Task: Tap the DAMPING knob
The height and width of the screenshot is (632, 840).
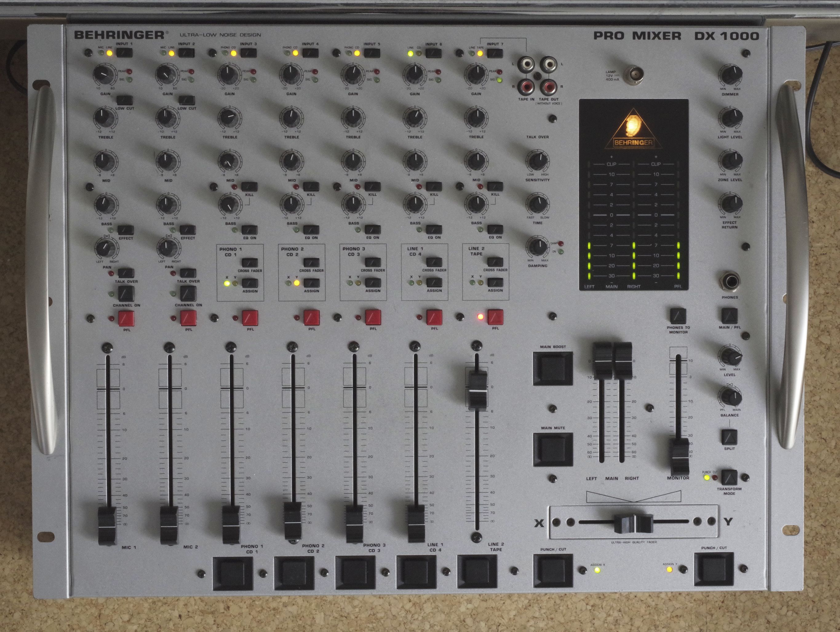Action: click(537, 247)
